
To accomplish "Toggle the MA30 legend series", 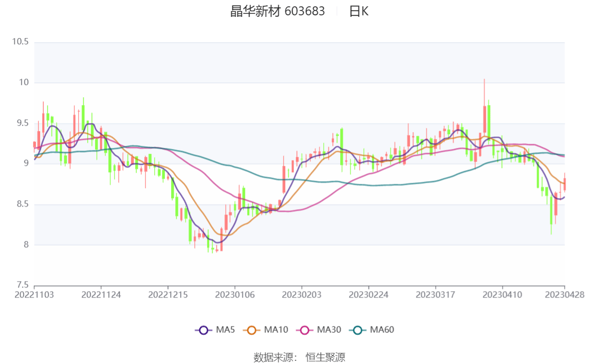I will coord(319,330).
